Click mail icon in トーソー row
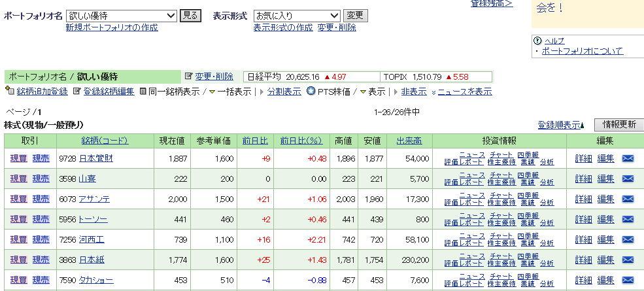The image size is (644, 291). point(628,220)
